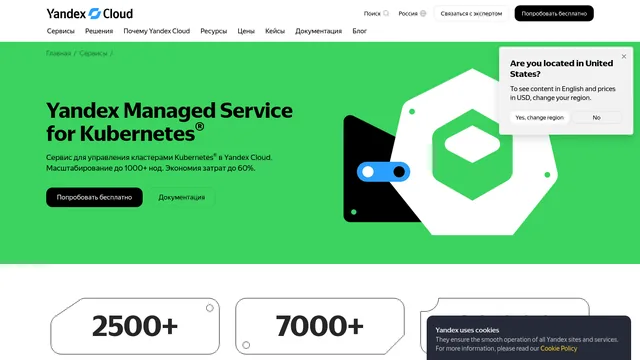Open the Почему Yandex Cloud menu
The width and height of the screenshot is (640, 360).
click(x=157, y=31)
